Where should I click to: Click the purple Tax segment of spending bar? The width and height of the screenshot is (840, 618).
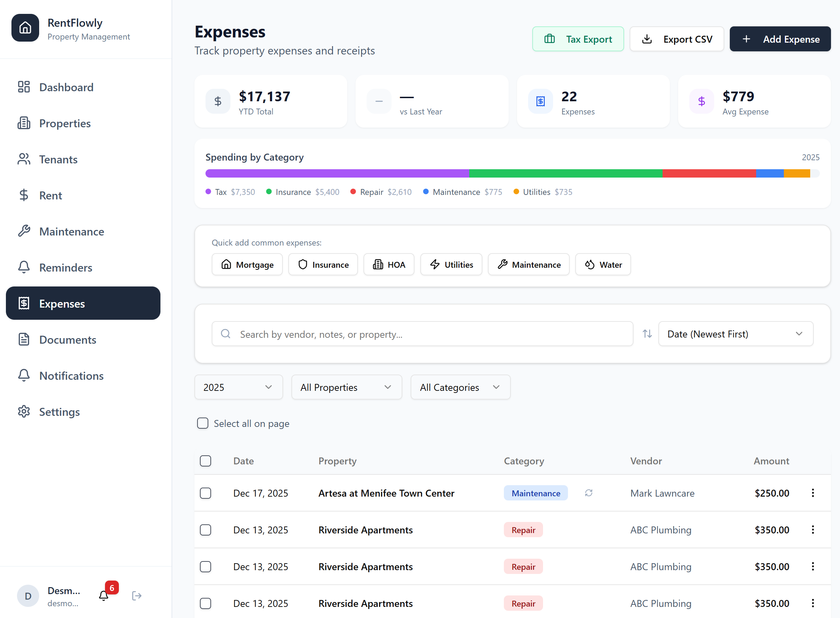pos(336,173)
